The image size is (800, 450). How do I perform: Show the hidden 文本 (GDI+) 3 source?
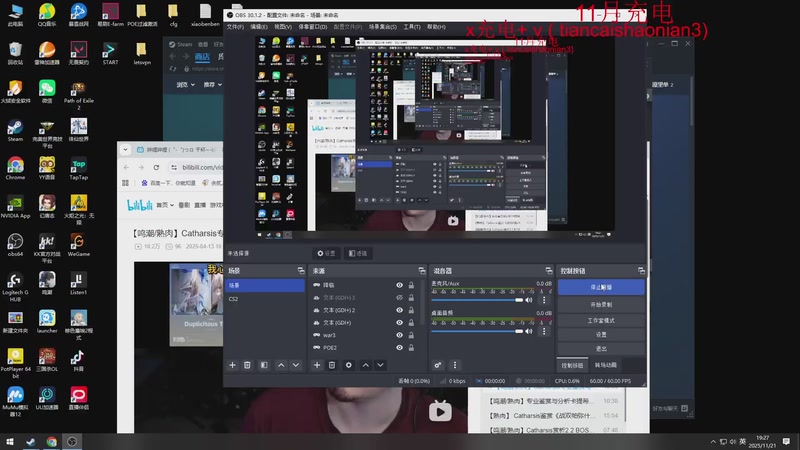pos(399,297)
